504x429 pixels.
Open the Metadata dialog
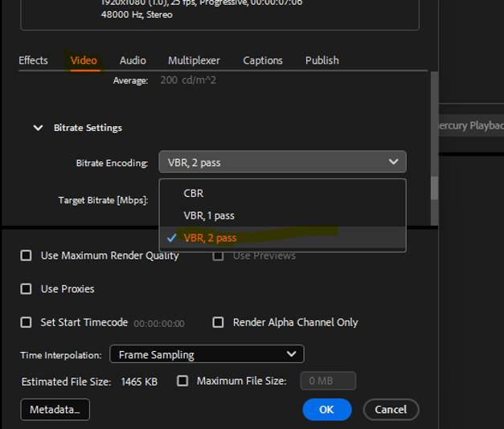click(55, 410)
